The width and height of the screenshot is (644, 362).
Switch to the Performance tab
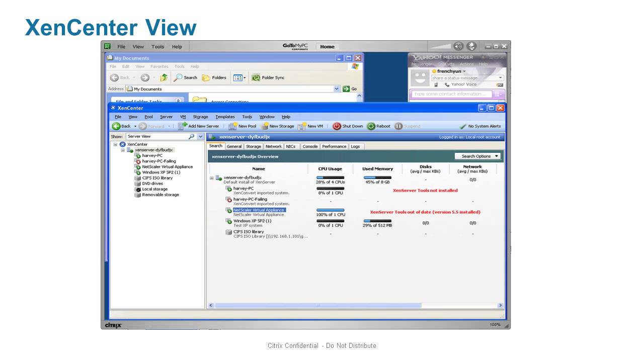[334, 146]
